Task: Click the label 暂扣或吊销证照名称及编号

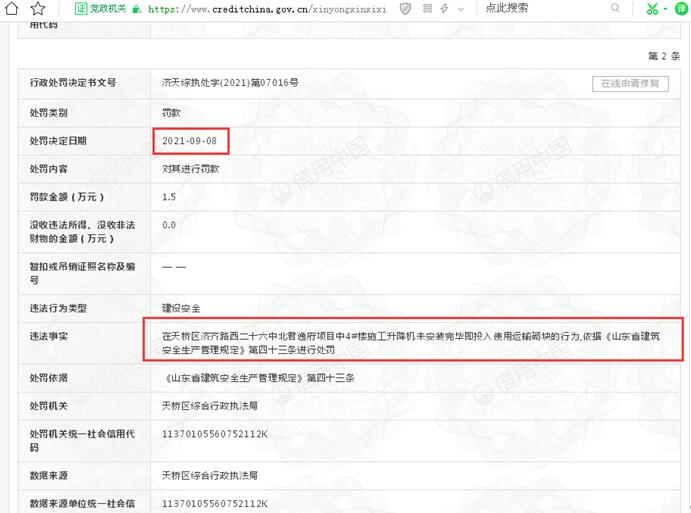Action: pos(82,273)
